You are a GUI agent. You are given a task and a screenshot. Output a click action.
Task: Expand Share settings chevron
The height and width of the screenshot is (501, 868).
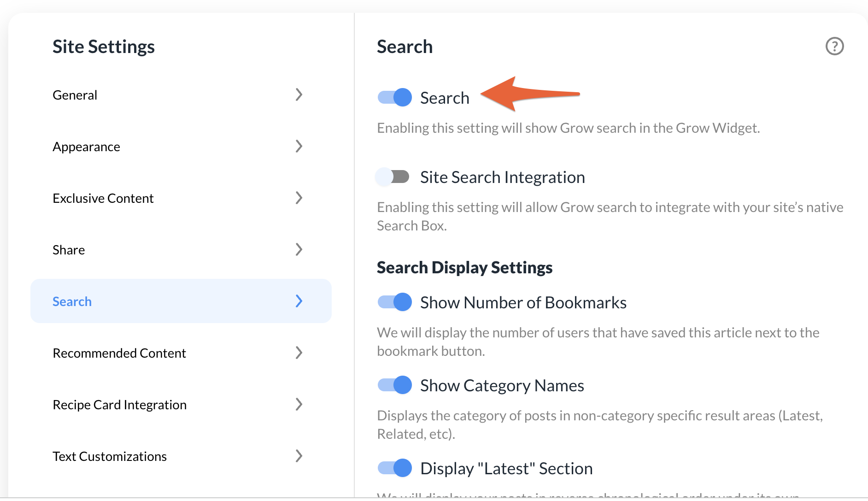pyautogui.click(x=299, y=250)
